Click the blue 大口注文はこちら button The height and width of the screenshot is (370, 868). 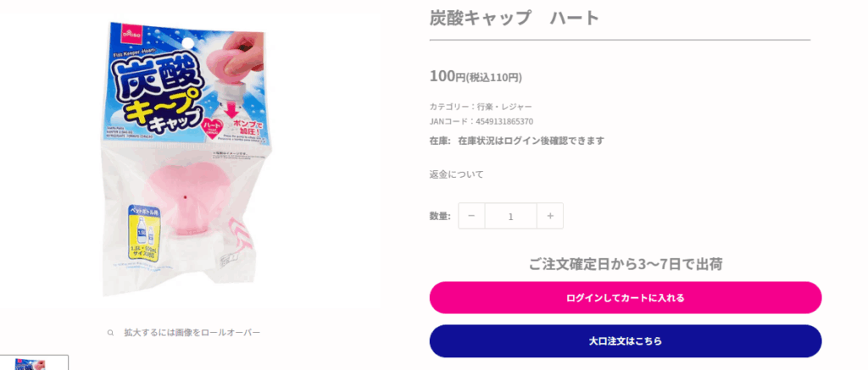(x=626, y=341)
